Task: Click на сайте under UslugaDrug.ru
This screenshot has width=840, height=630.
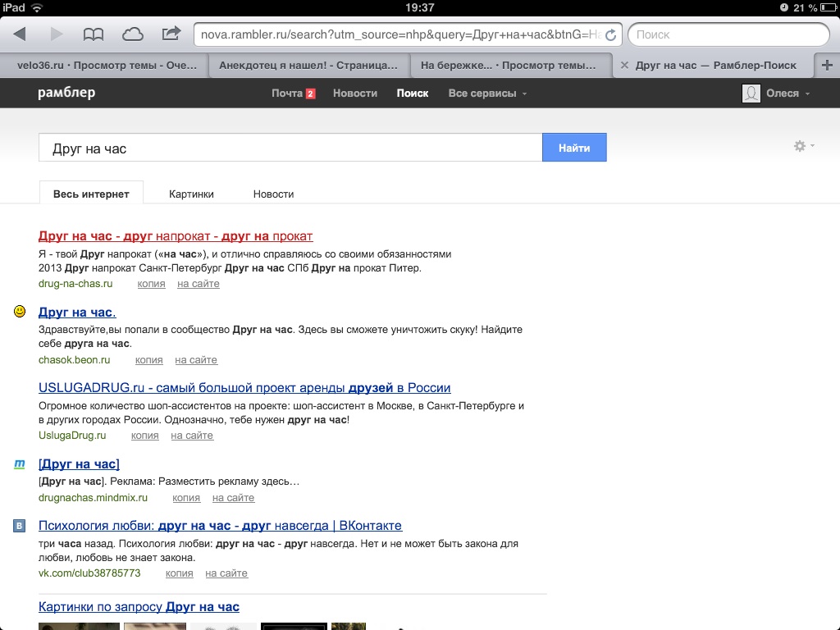Action: click(x=192, y=436)
